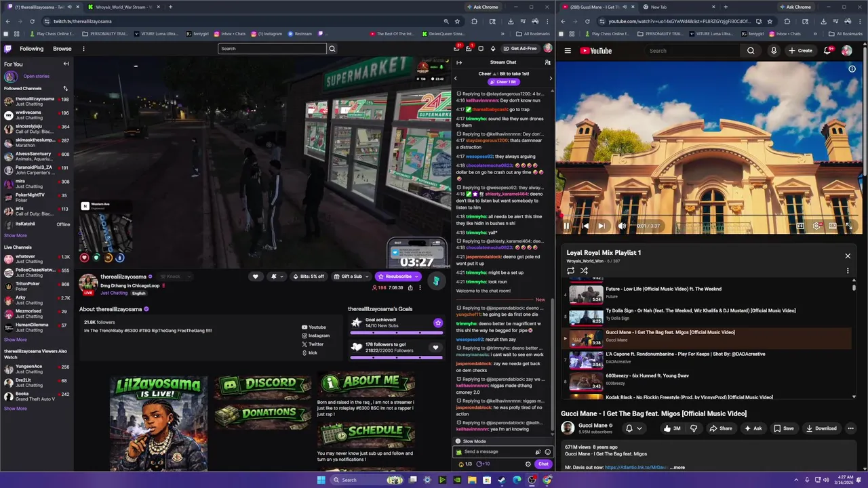Seek on the YouTube video progress bar
Screen dimensions: 868x488
[709, 217]
